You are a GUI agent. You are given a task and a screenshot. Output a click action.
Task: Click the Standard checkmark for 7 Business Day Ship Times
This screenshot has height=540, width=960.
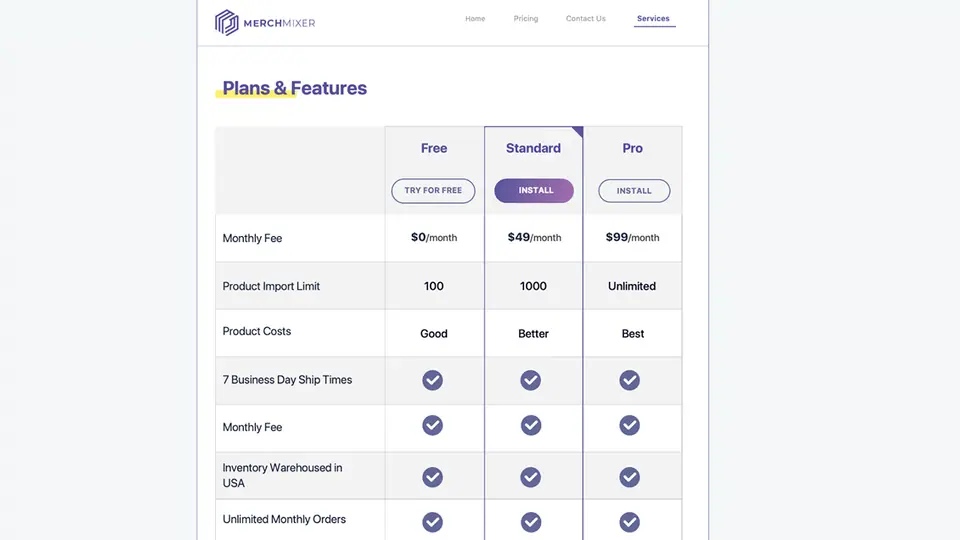pyautogui.click(x=531, y=380)
